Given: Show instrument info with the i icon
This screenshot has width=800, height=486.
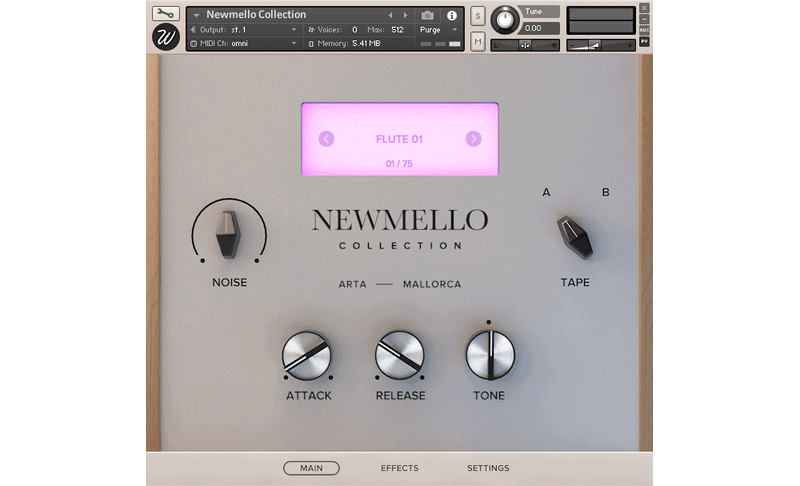Looking at the screenshot, I should pyautogui.click(x=452, y=15).
